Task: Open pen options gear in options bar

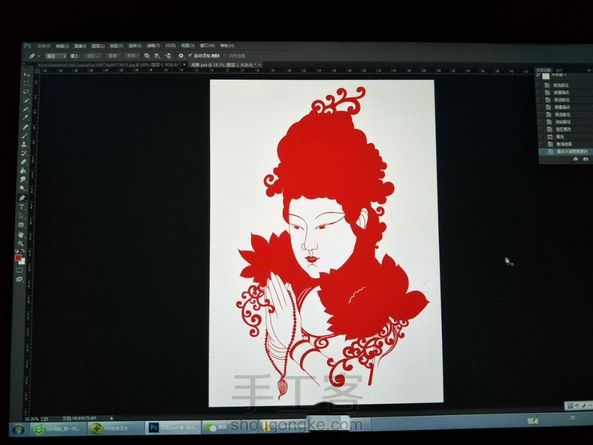Action: tap(181, 56)
